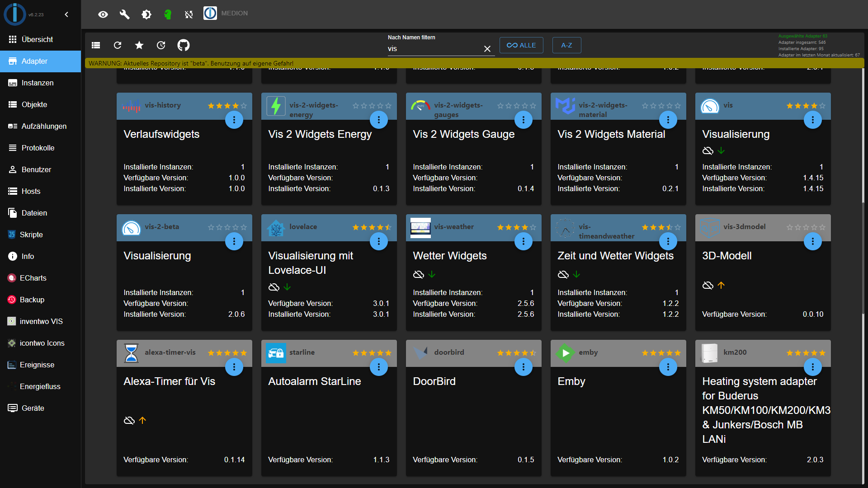Open Energiefluss sidebar item
The width and height of the screenshot is (868, 488).
tap(41, 386)
